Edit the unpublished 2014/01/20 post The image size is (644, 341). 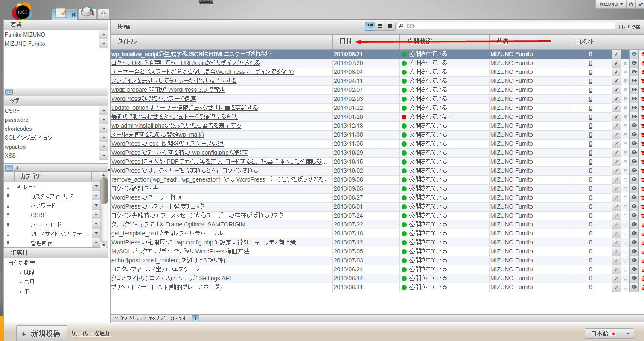coord(616,117)
